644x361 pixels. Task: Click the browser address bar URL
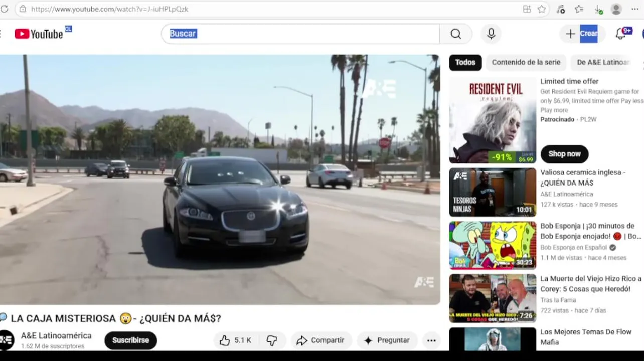(109, 9)
